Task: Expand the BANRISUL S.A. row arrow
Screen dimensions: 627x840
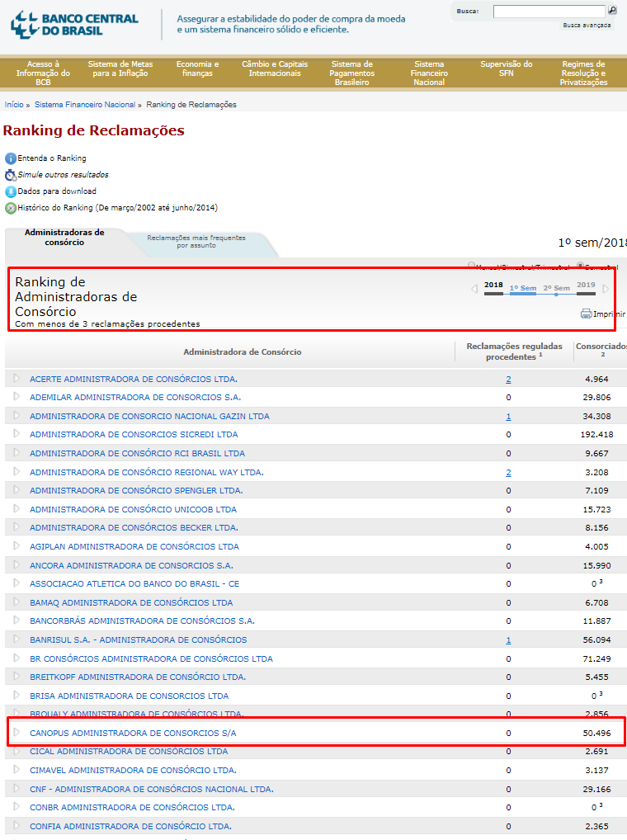Action: coord(16,639)
